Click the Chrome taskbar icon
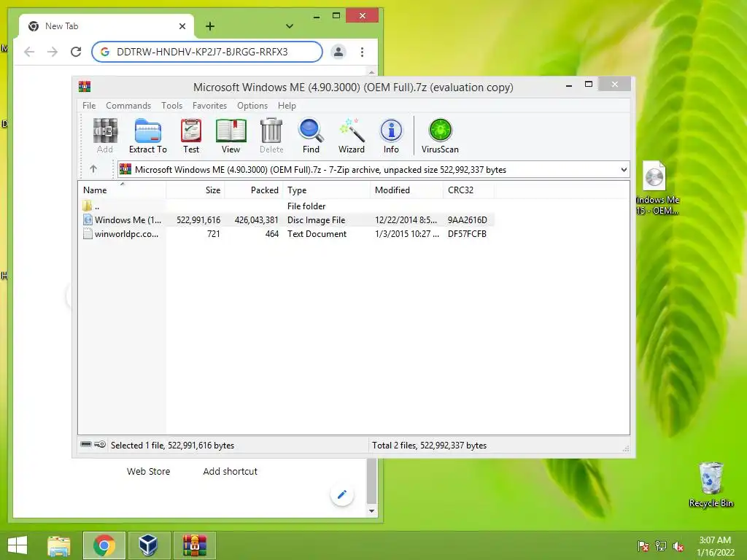The image size is (747, 560). (x=104, y=545)
